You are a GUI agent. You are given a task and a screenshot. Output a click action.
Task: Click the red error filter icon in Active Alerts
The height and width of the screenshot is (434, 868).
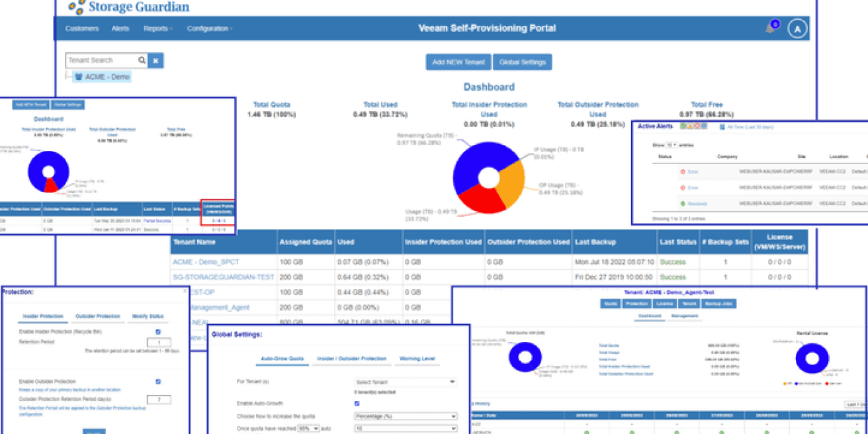[x=697, y=126]
